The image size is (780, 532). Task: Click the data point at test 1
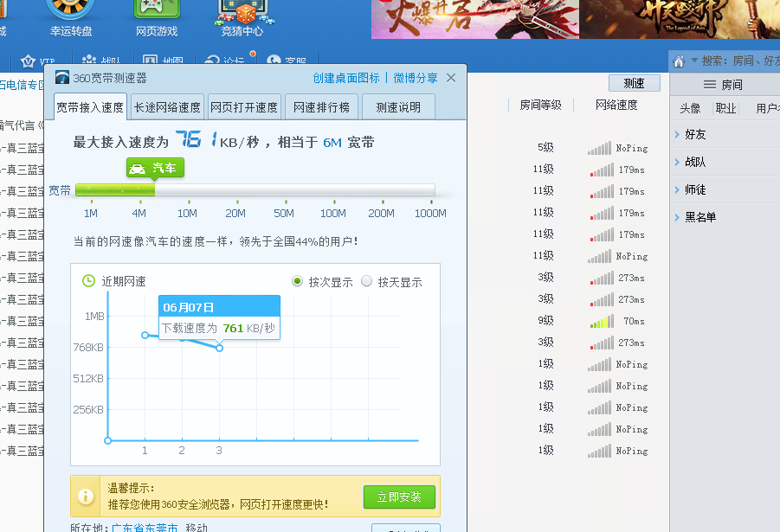click(145, 335)
